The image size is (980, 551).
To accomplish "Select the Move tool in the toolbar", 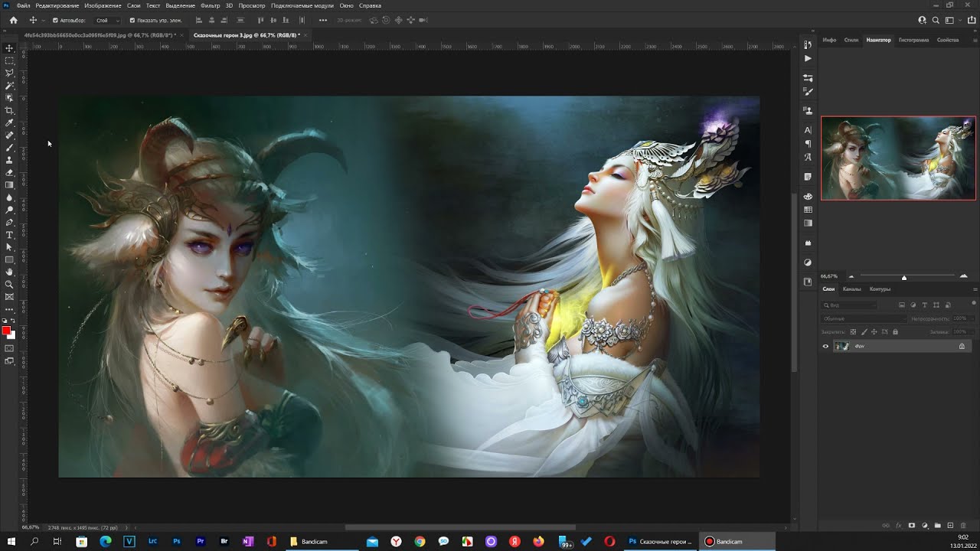I will tap(9, 48).
